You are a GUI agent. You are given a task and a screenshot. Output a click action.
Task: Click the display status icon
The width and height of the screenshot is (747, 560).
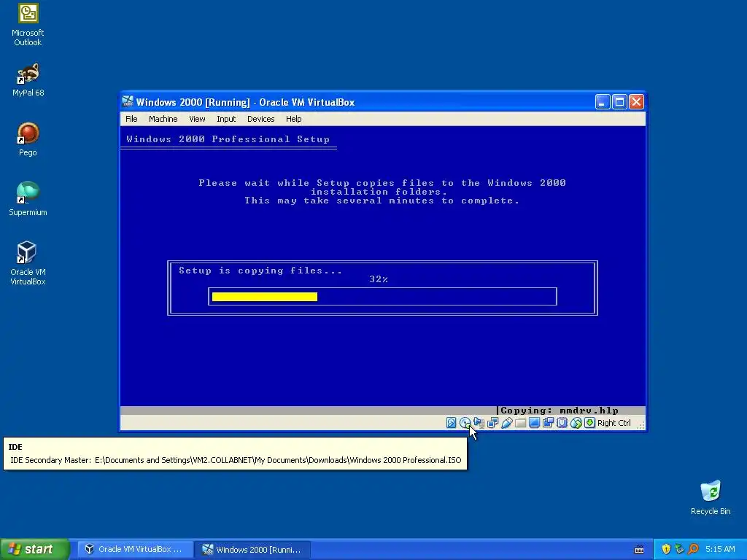(x=534, y=423)
